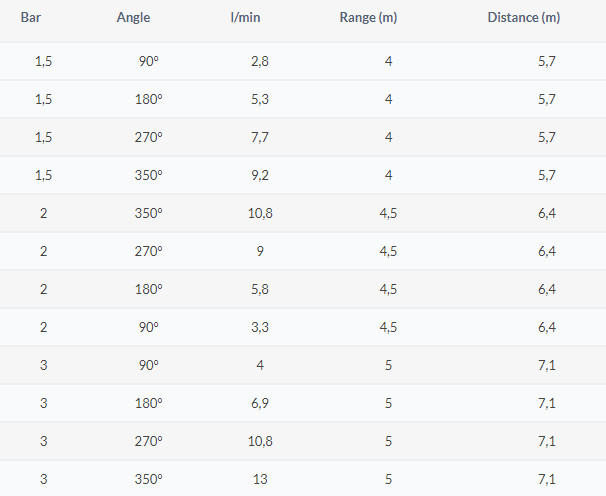Select 5,7 distance in first row
606x496 pixels.
tap(546, 61)
